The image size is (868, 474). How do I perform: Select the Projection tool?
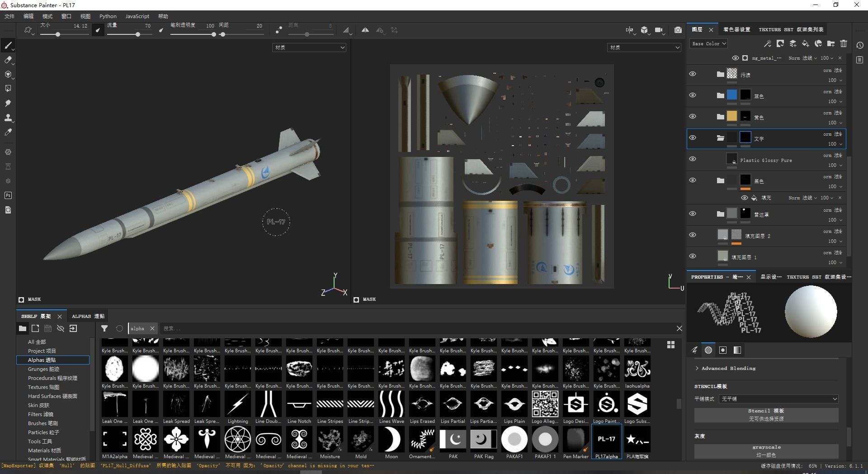pos(8,74)
